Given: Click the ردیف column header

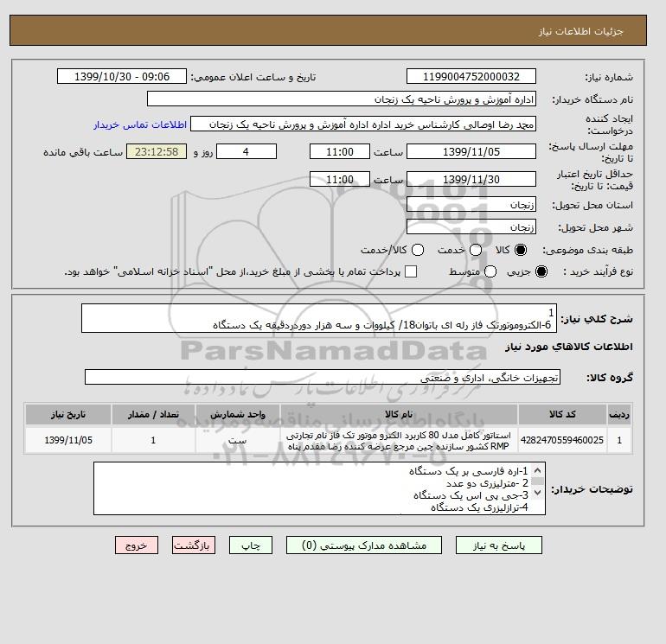Looking at the screenshot, I should pyautogui.click(x=619, y=414).
